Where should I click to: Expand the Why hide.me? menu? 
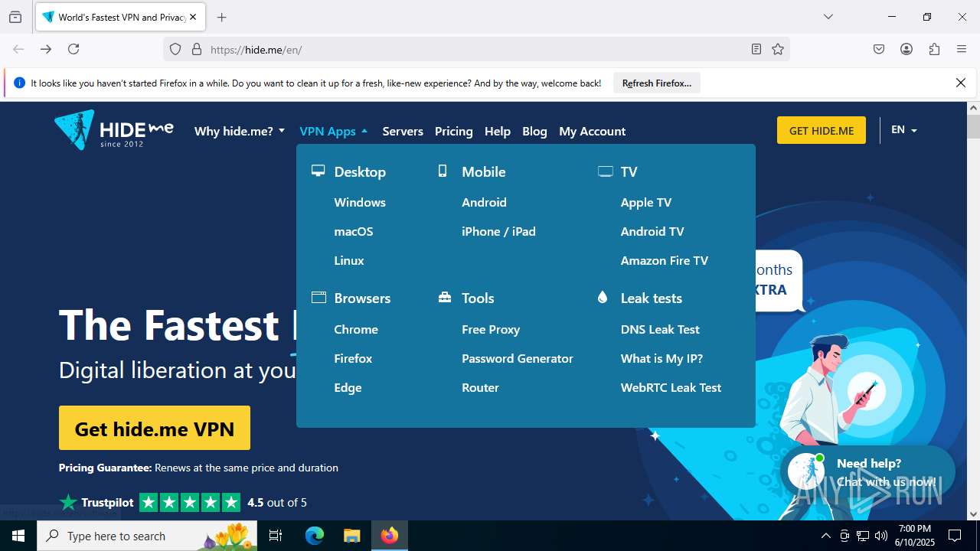[x=240, y=131]
